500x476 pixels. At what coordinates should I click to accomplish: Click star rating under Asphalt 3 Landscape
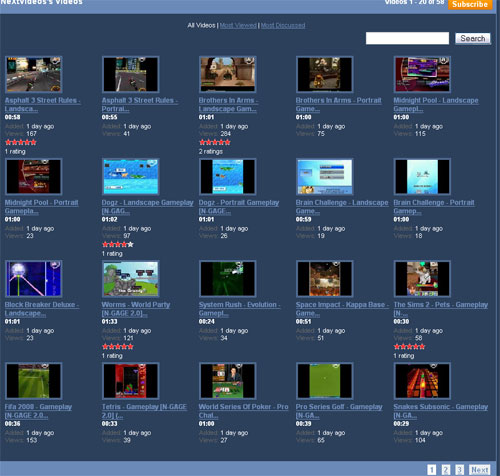[21, 142]
